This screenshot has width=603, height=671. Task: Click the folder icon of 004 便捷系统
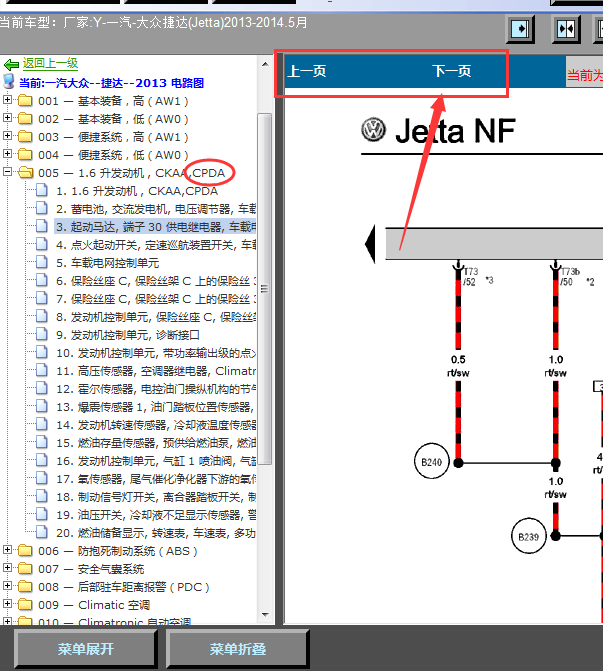(x=25, y=154)
